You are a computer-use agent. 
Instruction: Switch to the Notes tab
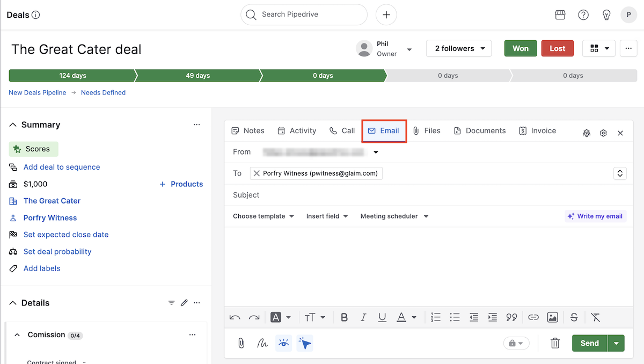248,131
